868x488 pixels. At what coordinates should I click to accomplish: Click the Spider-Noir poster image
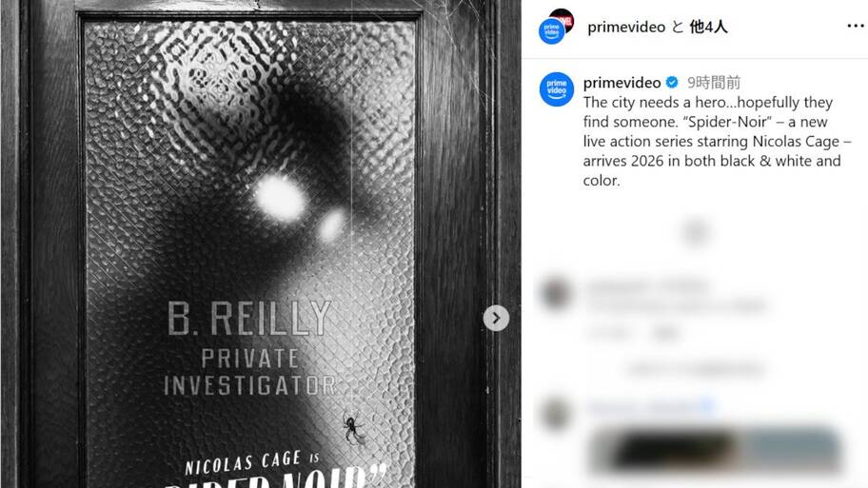point(260,244)
